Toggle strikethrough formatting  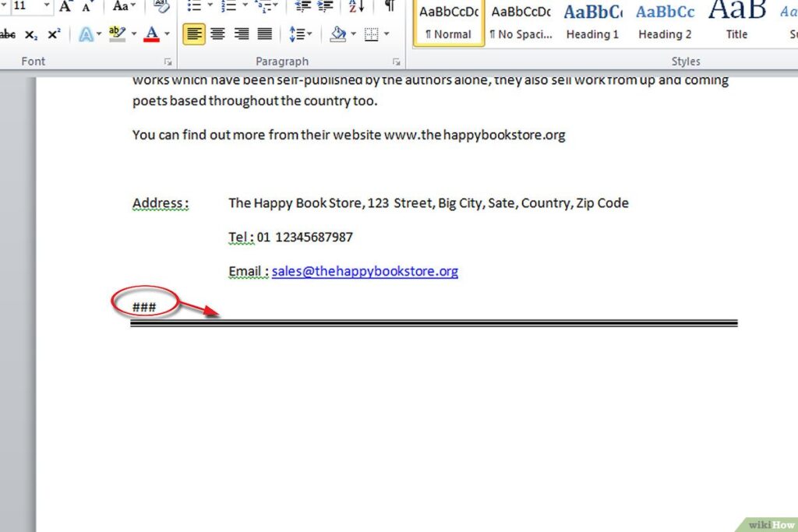click(x=8, y=34)
